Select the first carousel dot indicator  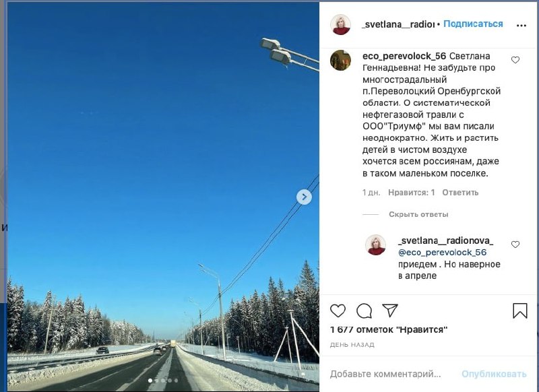click(150, 381)
